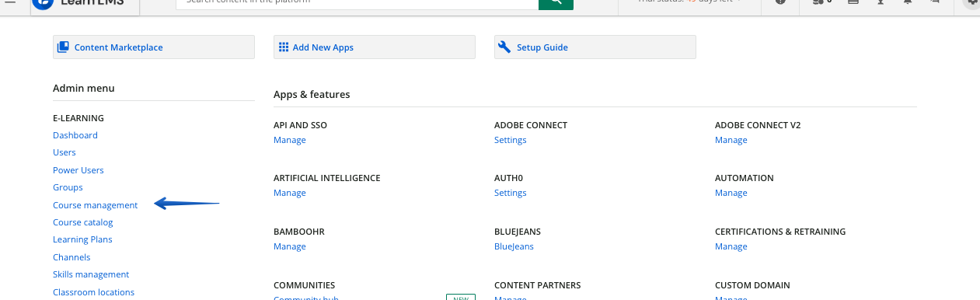This screenshot has width=980, height=300.
Task: Open Learning Plans
Action: click(x=82, y=239)
